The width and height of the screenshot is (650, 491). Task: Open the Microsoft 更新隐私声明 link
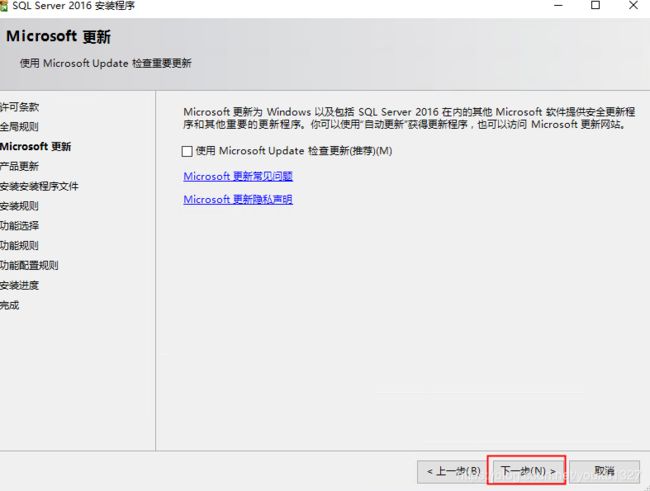(x=238, y=199)
